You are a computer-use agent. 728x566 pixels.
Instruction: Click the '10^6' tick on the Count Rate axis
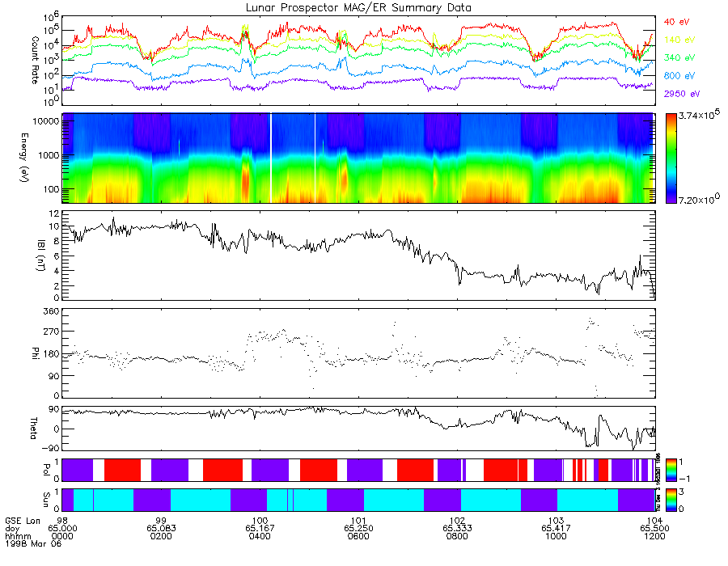point(51,18)
